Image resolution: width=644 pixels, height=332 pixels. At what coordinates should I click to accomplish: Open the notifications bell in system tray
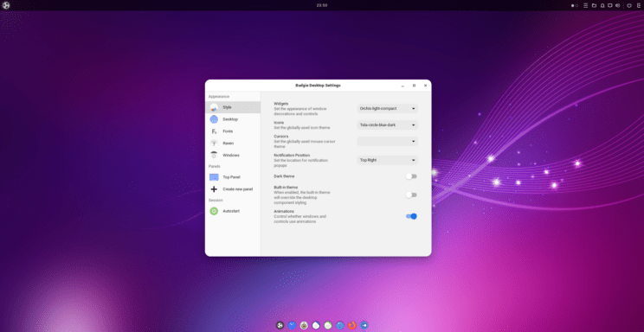(602, 6)
